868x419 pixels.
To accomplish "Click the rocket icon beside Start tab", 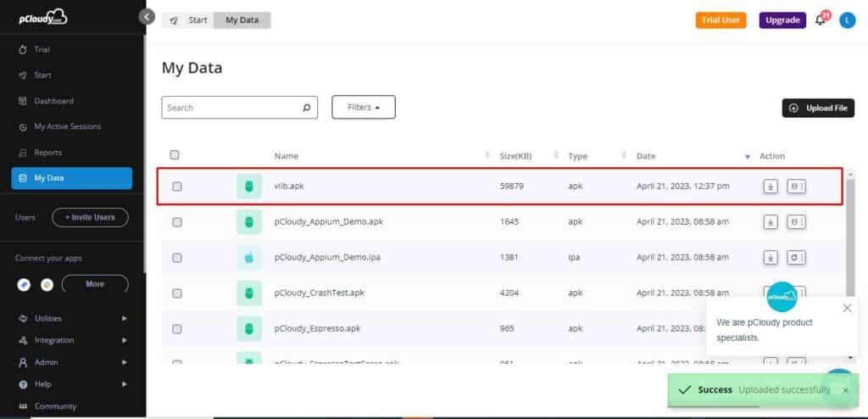I will click(174, 20).
